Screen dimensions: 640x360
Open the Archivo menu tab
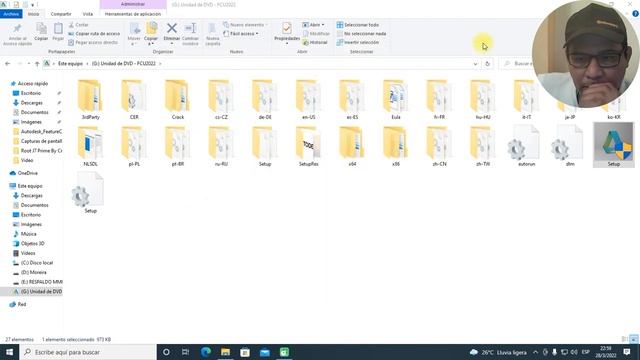click(x=11, y=14)
